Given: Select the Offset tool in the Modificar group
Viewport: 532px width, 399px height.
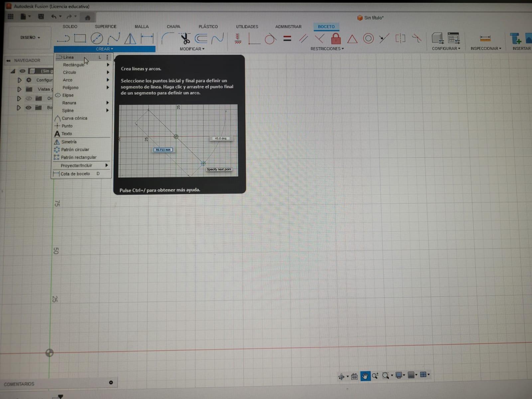Looking at the screenshot, I should [x=201, y=39].
